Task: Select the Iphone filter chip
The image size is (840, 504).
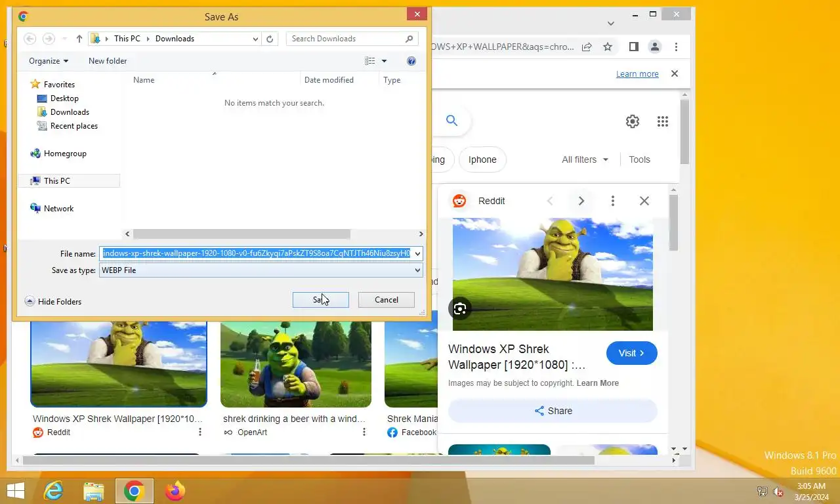Action: pyautogui.click(x=482, y=159)
